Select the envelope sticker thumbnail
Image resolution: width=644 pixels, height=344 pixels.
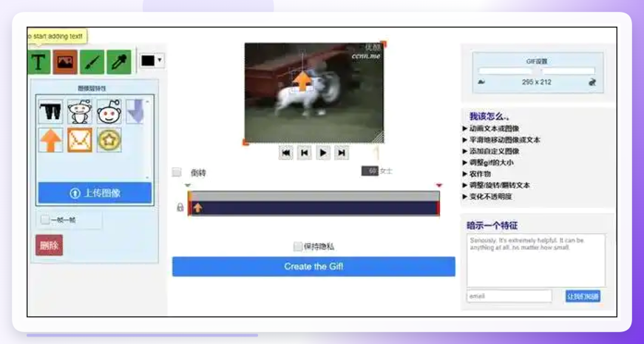pyautogui.click(x=80, y=140)
